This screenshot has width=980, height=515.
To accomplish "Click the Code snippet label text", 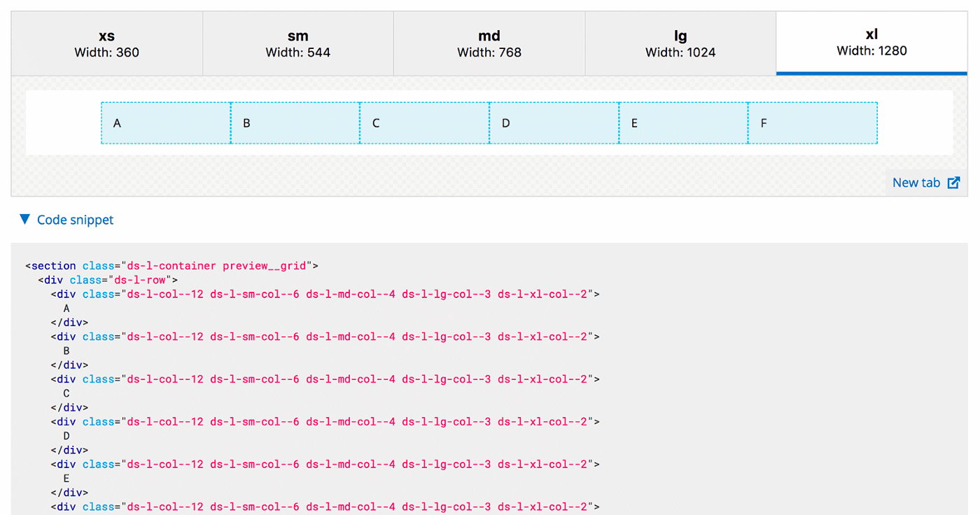I will [x=75, y=220].
